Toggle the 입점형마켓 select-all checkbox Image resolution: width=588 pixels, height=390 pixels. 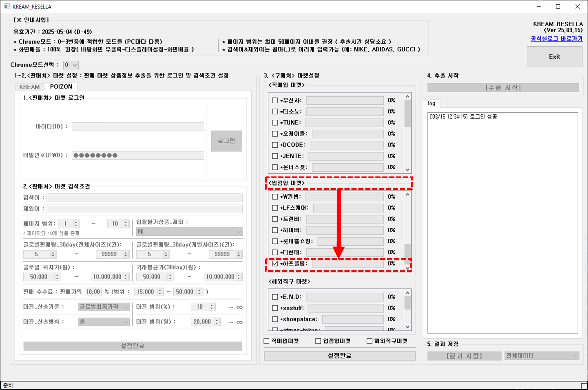click(318, 341)
